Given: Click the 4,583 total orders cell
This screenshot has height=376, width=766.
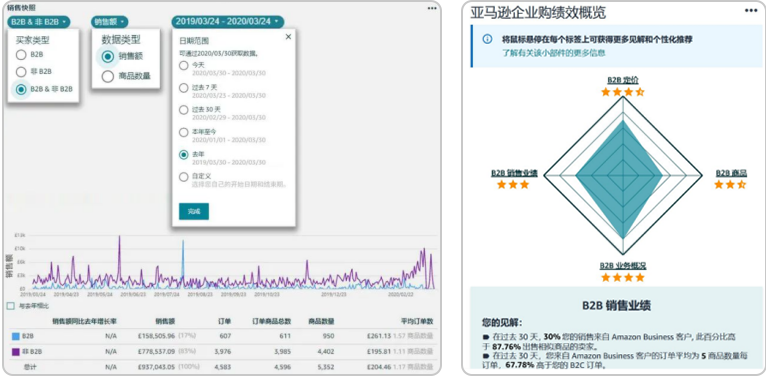Looking at the screenshot, I should 222,367.
